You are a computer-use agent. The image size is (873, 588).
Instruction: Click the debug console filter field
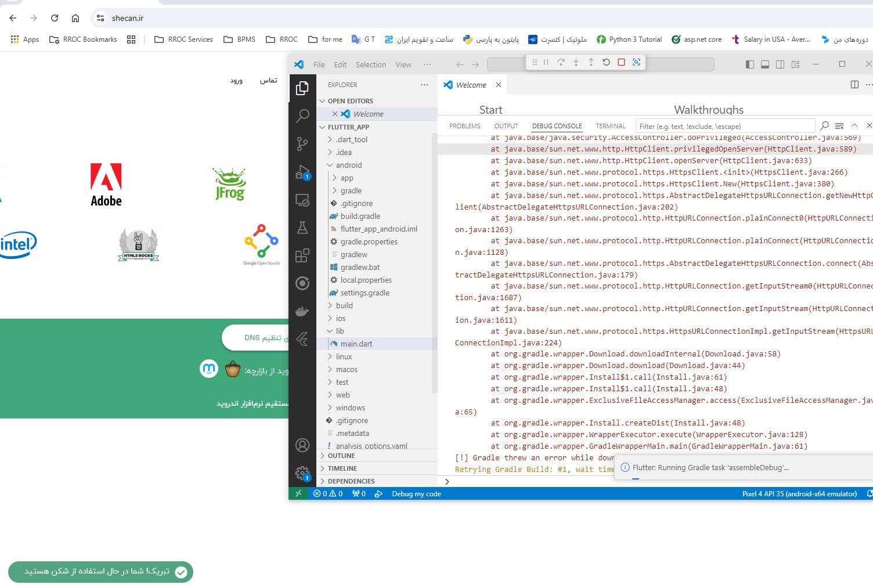click(726, 126)
